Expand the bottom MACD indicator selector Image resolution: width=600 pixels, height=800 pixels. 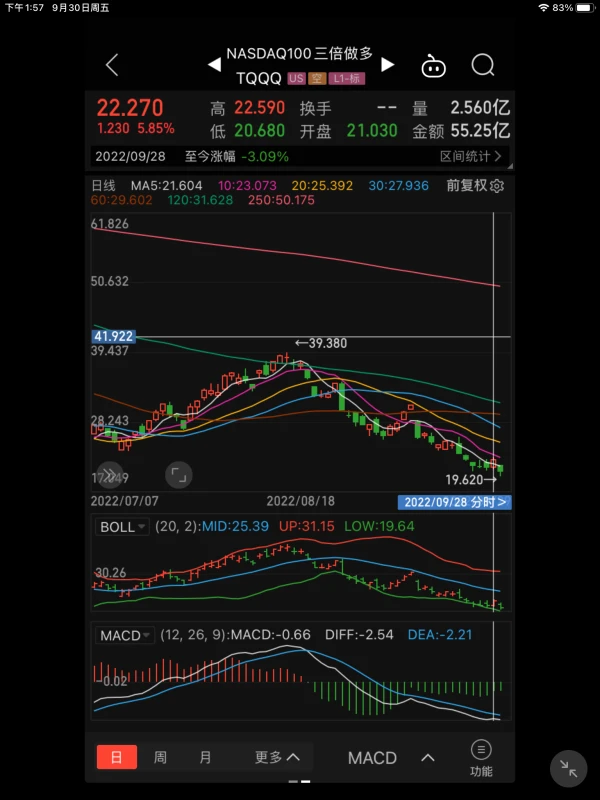[391, 758]
